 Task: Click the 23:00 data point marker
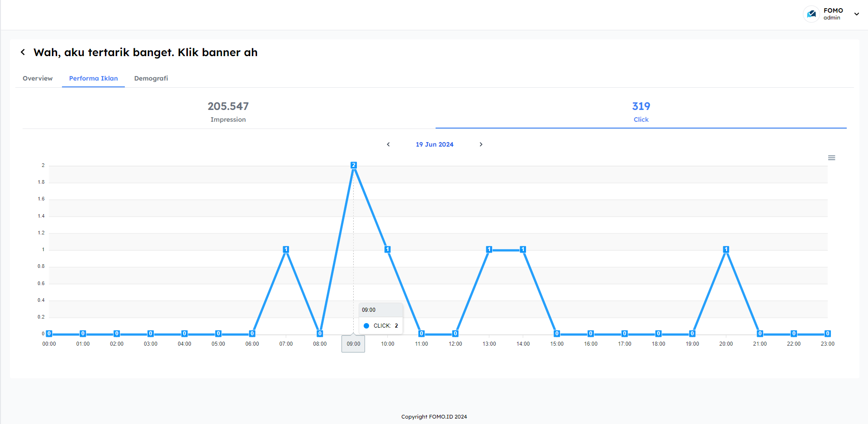[828, 333]
